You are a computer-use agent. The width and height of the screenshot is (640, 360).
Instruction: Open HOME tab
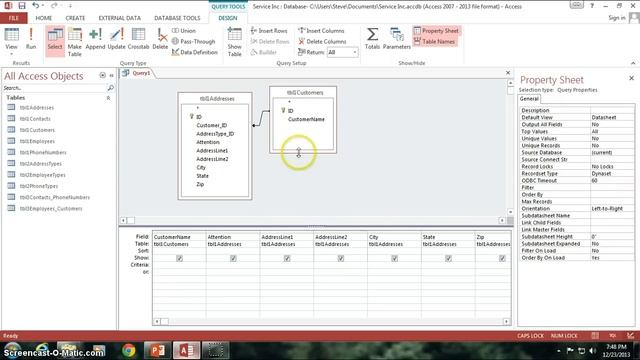[x=44, y=18]
